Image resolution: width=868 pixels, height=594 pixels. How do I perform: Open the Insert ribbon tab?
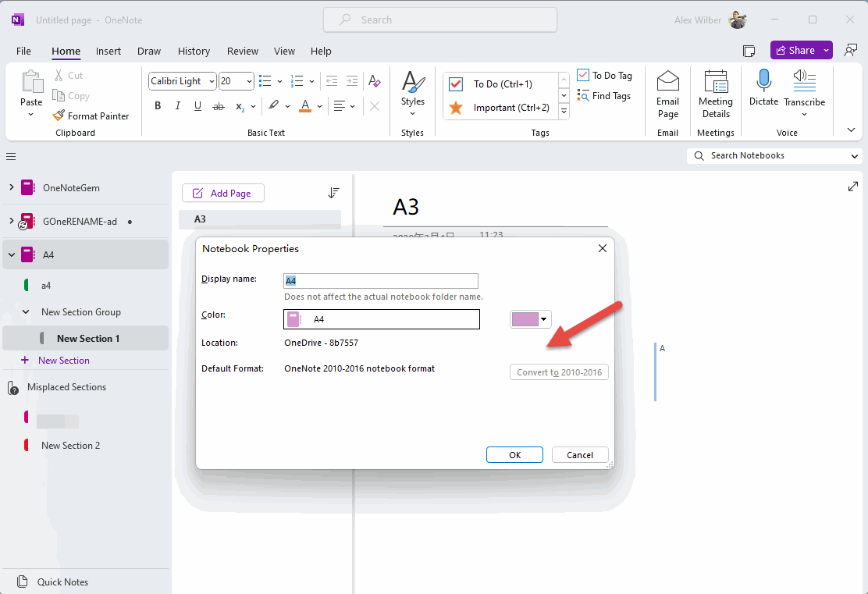[x=108, y=52]
